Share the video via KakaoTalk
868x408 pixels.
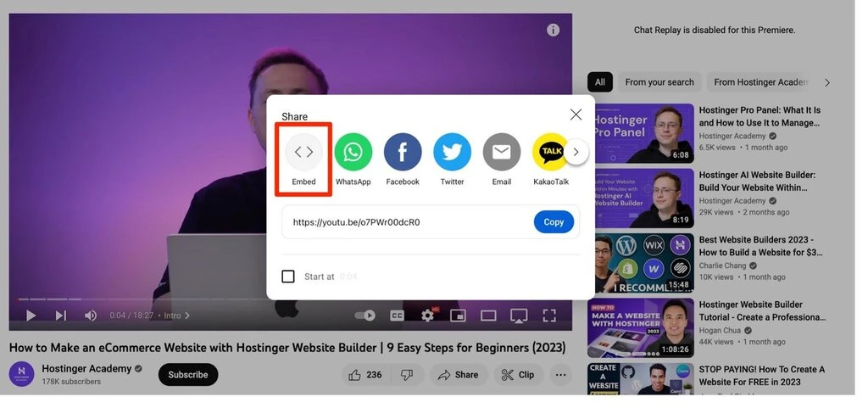pyautogui.click(x=551, y=152)
